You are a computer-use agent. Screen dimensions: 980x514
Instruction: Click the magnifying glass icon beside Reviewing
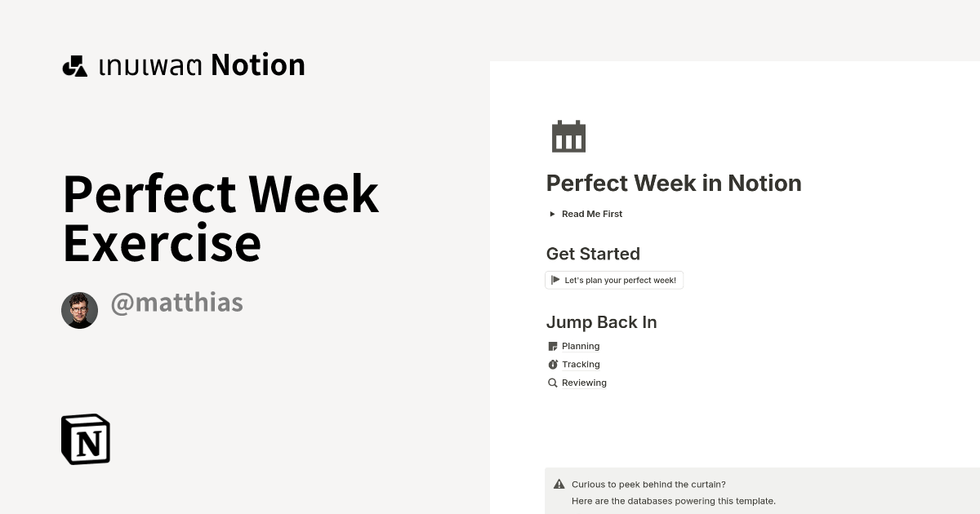pos(552,382)
